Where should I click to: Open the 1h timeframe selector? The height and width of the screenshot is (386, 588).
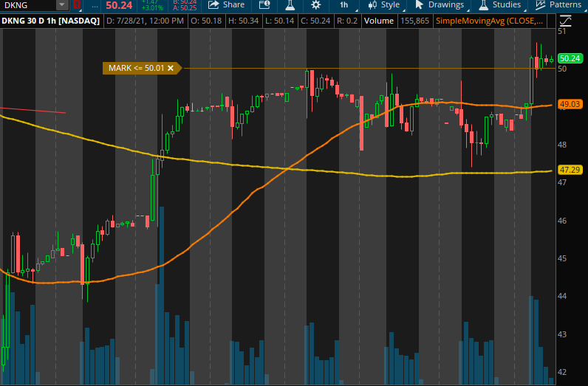click(x=344, y=5)
